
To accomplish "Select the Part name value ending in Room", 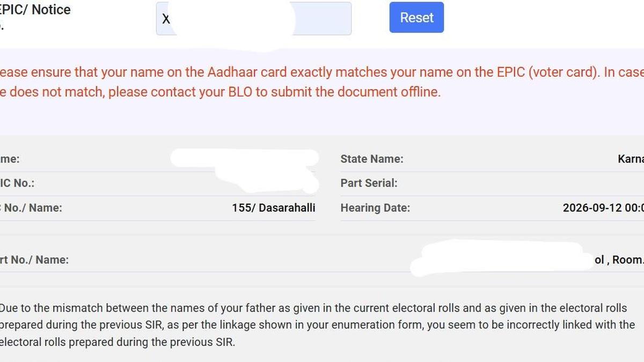I will point(619,260).
